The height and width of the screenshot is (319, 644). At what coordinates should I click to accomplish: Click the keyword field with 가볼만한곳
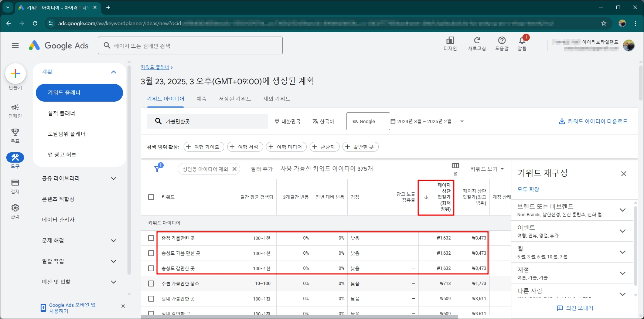coord(207,121)
